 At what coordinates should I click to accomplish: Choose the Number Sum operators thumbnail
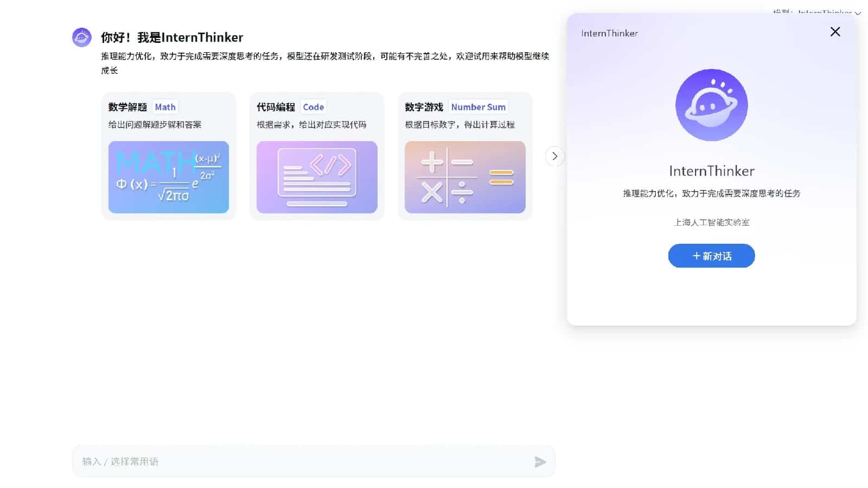(465, 177)
